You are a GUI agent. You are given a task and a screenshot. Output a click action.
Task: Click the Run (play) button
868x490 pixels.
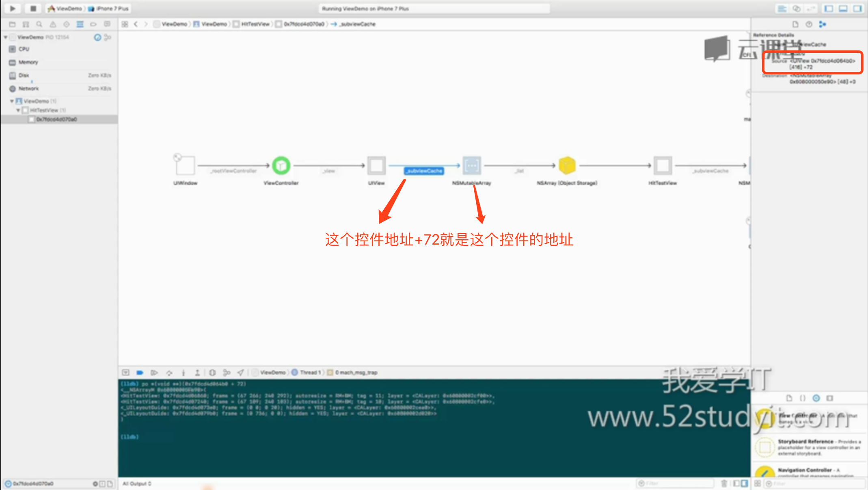coord(13,8)
